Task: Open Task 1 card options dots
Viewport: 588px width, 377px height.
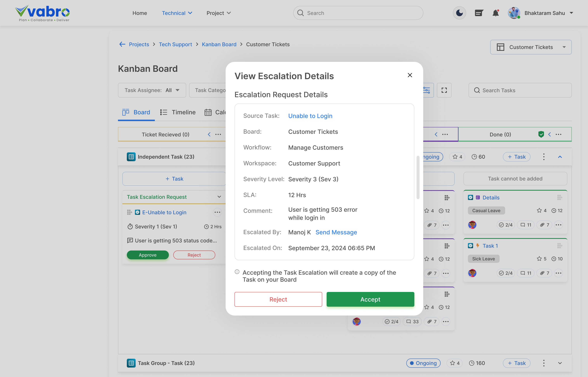Action: (x=559, y=273)
